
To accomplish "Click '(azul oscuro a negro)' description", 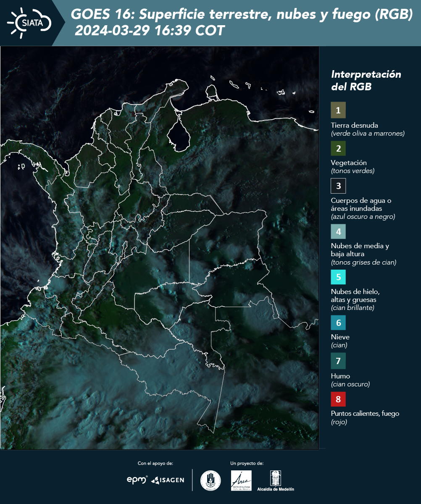I will tap(363, 217).
